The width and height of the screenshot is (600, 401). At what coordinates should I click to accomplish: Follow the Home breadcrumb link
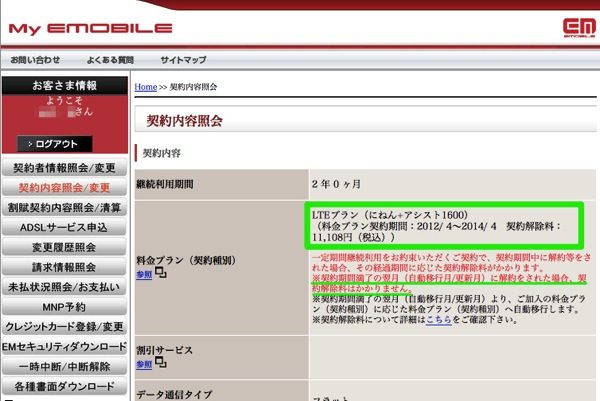tap(145, 87)
